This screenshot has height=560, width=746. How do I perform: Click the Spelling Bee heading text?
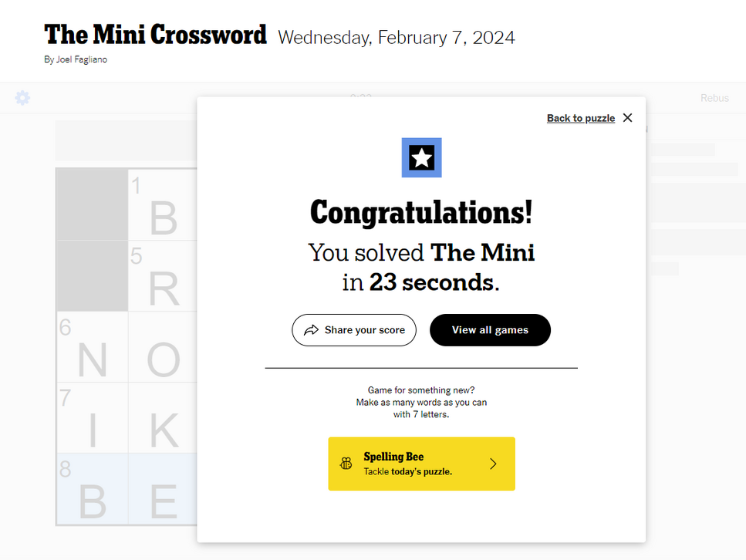coord(393,457)
